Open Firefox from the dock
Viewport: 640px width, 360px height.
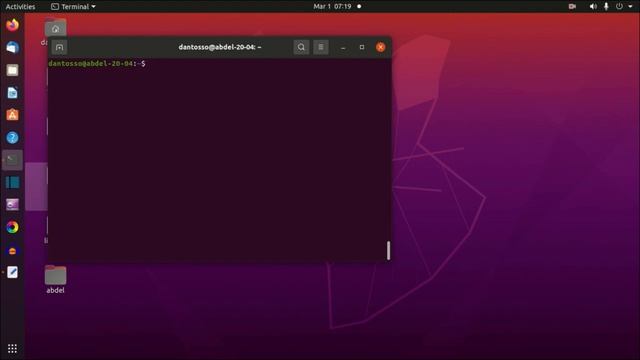point(12,25)
